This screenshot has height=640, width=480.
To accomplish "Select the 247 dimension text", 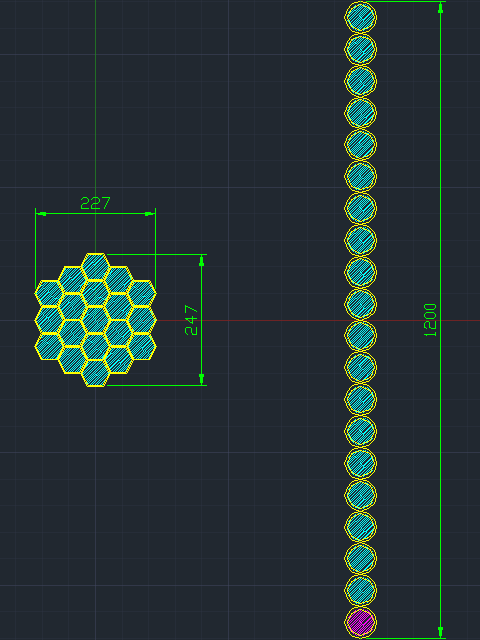I will pyautogui.click(x=191, y=320).
